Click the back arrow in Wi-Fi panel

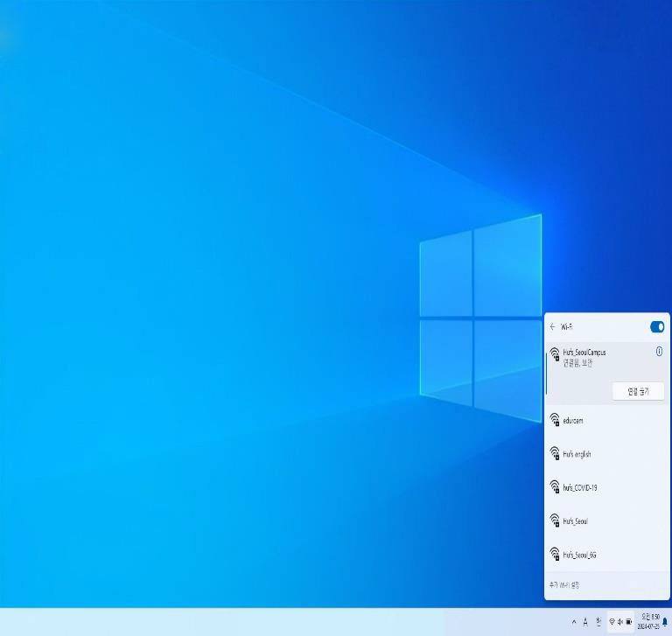(552, 327)
